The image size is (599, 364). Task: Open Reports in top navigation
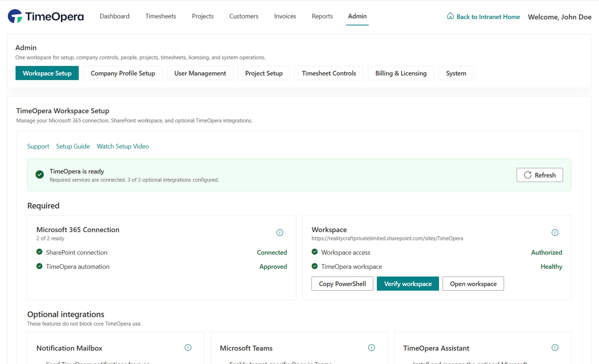(x=322, y=16)
